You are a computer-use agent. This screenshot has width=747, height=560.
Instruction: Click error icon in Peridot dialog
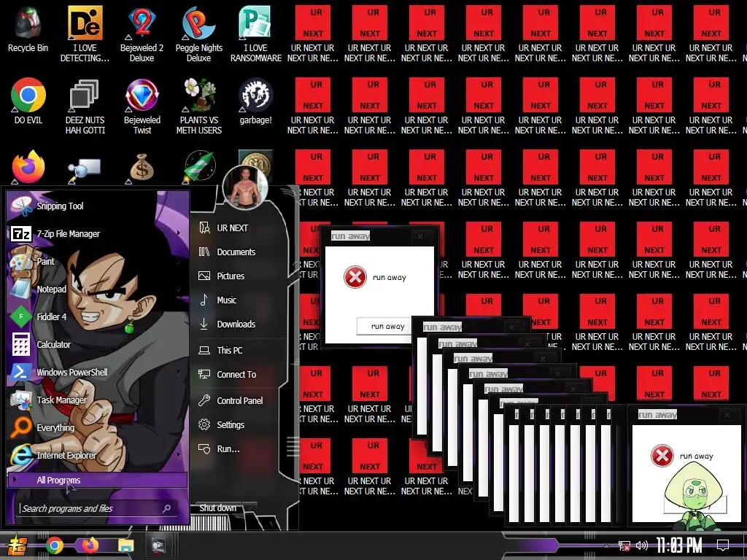[662, 456]
